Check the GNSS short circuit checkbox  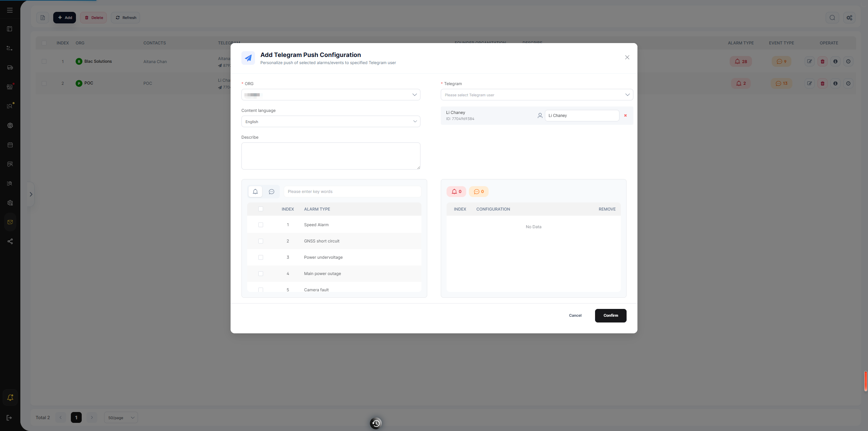point(261,241)
